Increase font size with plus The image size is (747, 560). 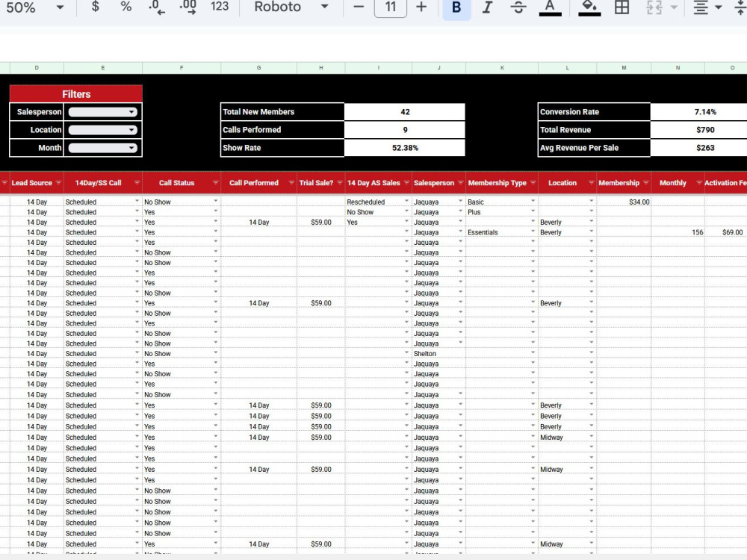[x=421, y=7]
